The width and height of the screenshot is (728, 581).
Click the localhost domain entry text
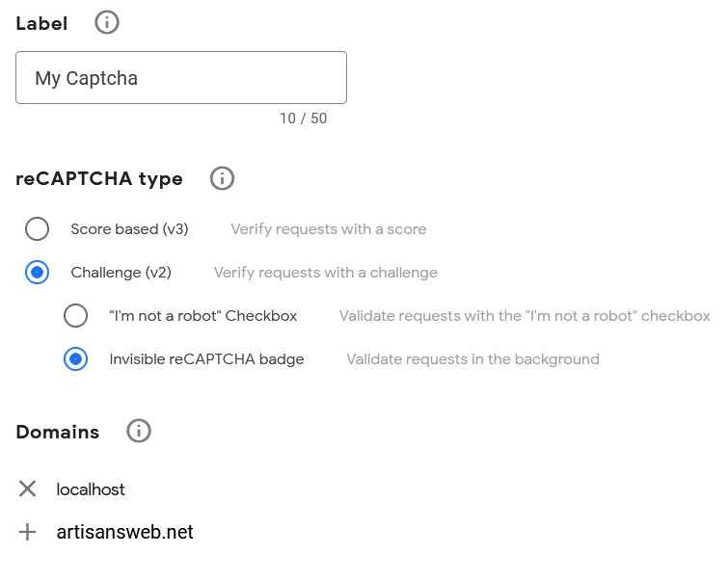[x=91, y=489]
